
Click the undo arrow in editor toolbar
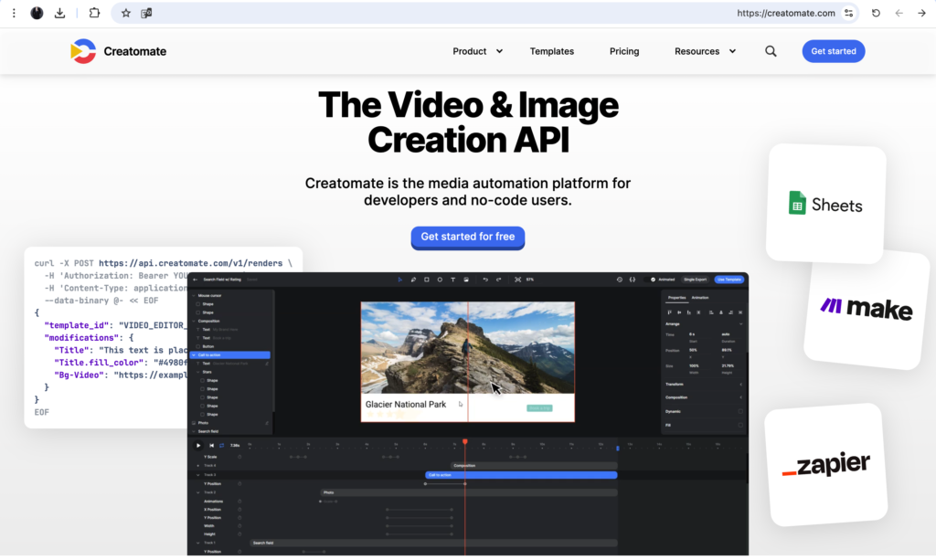[485, 280]
